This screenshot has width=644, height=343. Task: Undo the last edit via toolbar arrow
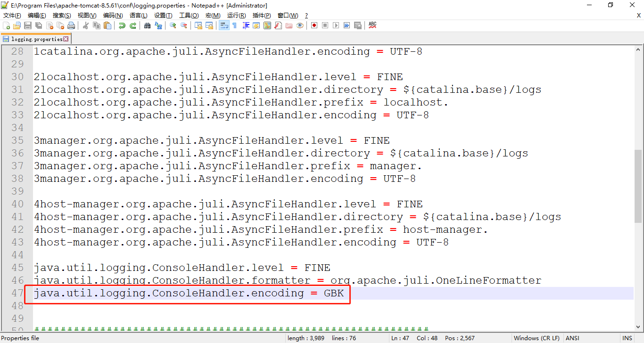122,25
